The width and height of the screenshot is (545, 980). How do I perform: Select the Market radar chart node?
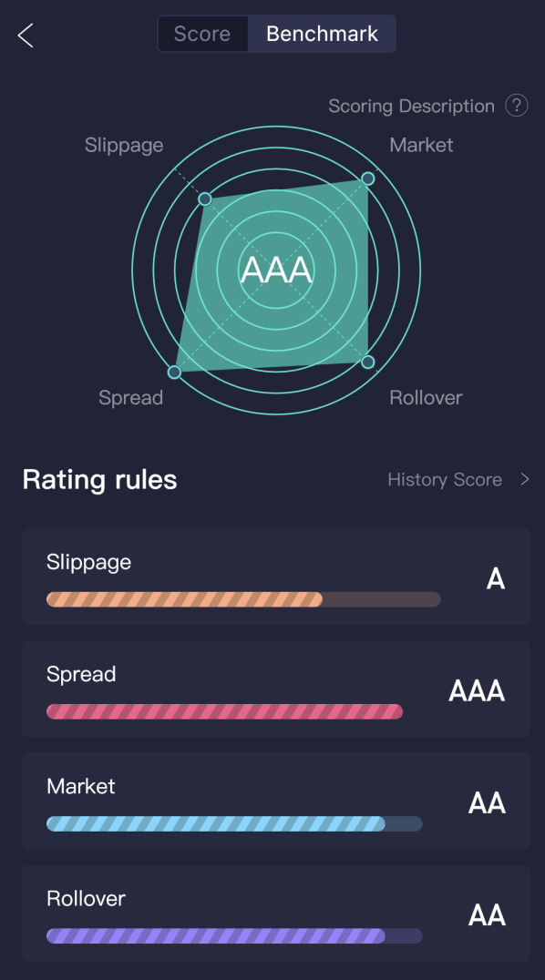click(368, 179)
